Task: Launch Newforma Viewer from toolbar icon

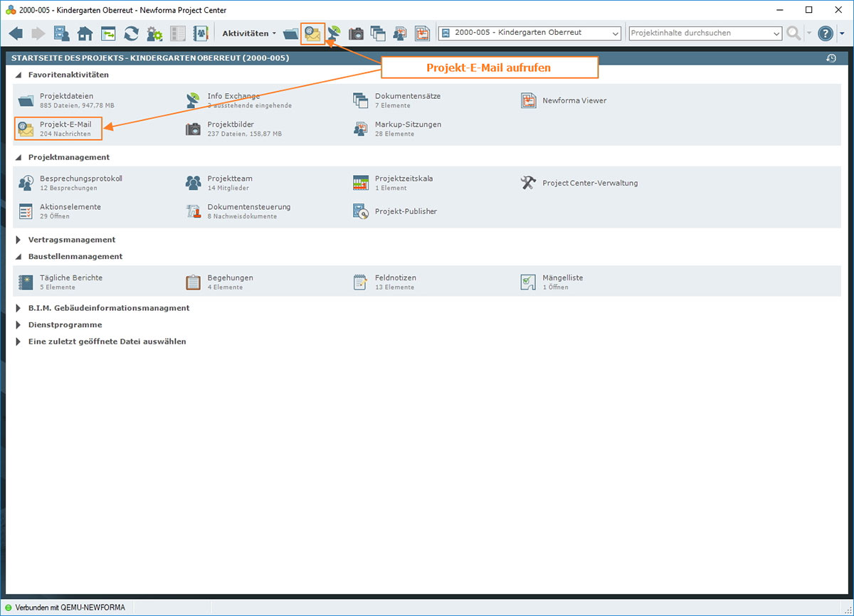Action: [x=423, y=33]
